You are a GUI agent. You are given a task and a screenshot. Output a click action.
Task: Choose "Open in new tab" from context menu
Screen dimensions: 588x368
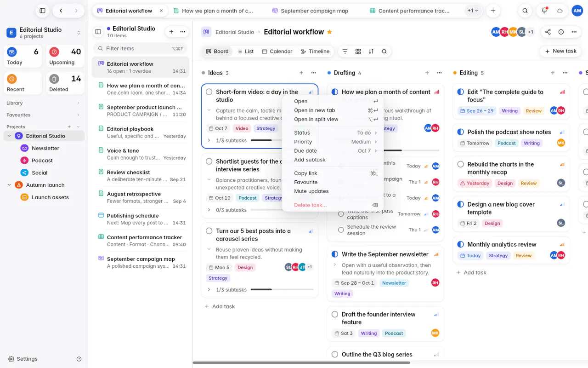(x=333, y=110)
